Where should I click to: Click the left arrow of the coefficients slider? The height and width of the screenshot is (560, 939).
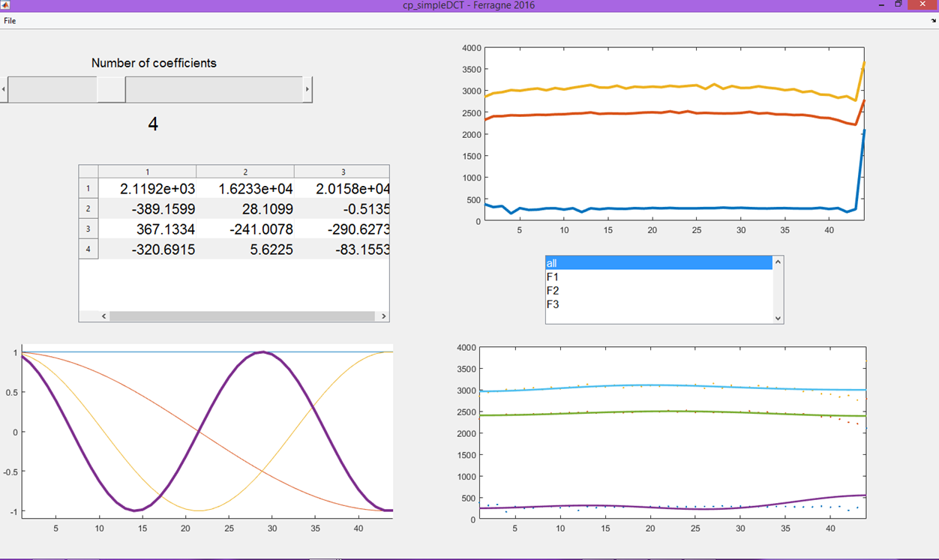[x=3, y=88]
